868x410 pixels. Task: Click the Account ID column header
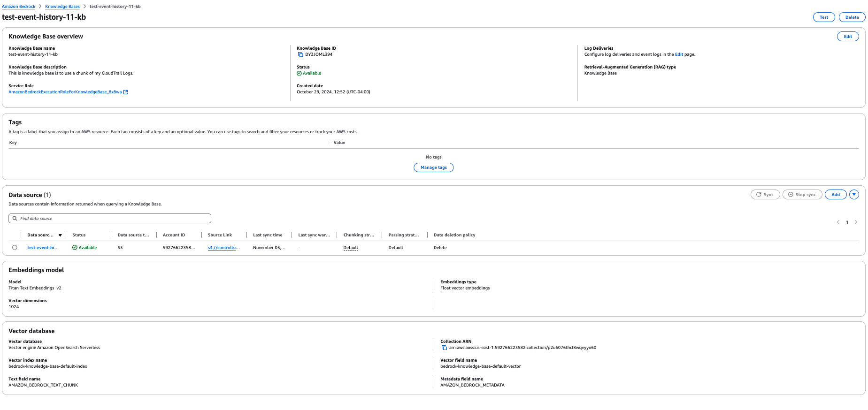pos(174,235)
